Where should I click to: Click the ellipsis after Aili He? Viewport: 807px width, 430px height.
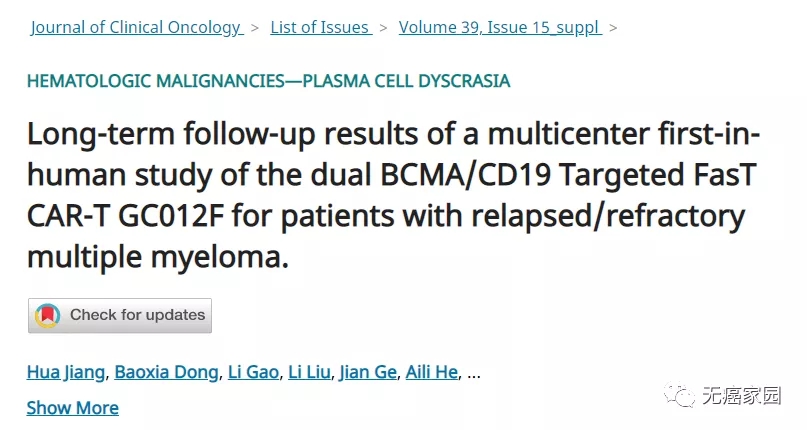click(474, 373)
